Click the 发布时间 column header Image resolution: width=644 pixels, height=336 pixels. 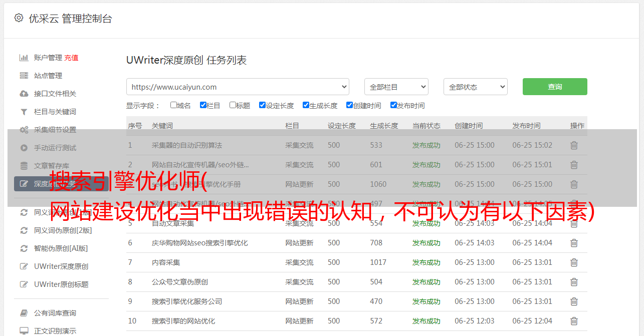(526, 126)
